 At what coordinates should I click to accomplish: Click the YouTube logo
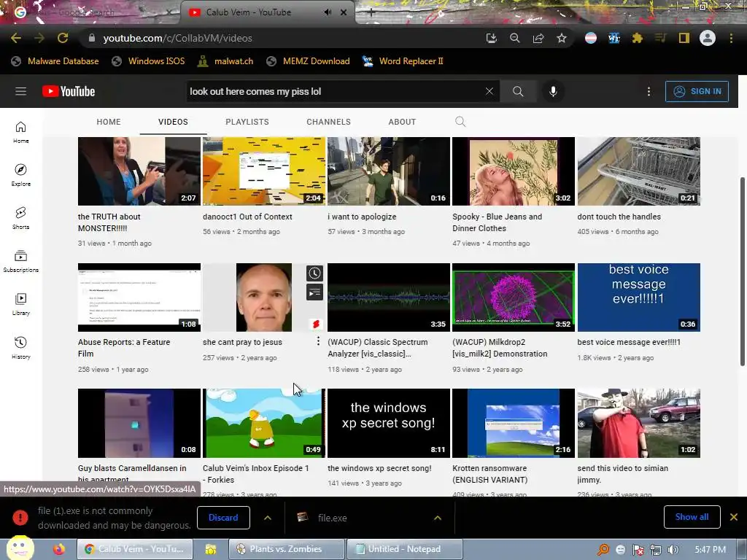[x=69, y=91]
